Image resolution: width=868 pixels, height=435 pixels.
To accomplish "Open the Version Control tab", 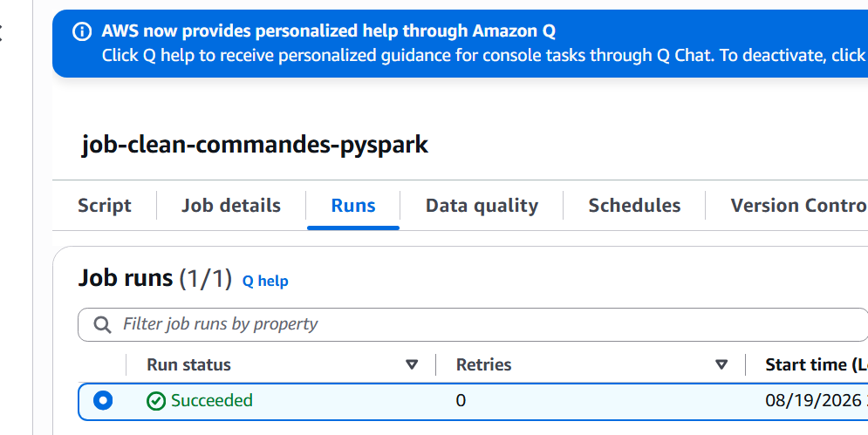I will (799, 206).
